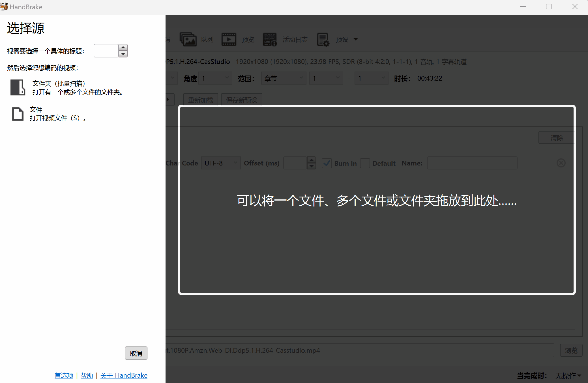Increase the Offset (ms) value

[311, 160]
